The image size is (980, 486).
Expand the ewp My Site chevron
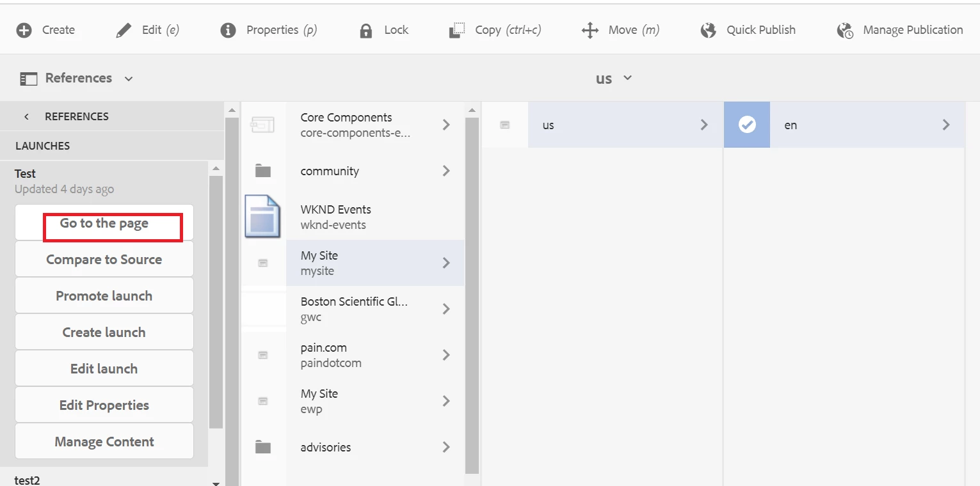pos(446,401)
